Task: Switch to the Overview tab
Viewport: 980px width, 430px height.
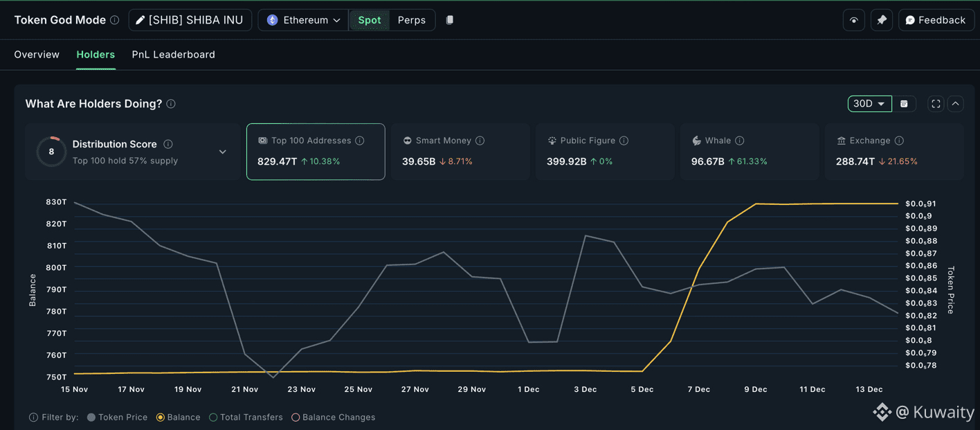Action: click(37, 55)
